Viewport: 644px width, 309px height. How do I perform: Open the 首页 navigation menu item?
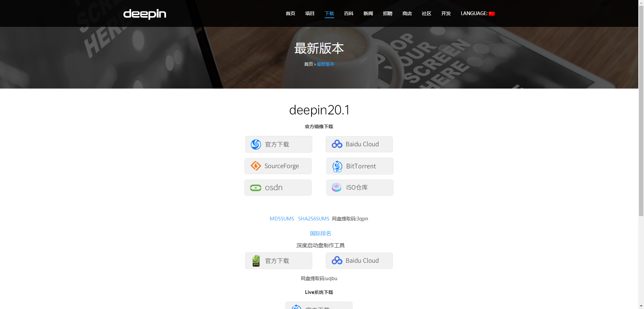click(x=290, y=13)
